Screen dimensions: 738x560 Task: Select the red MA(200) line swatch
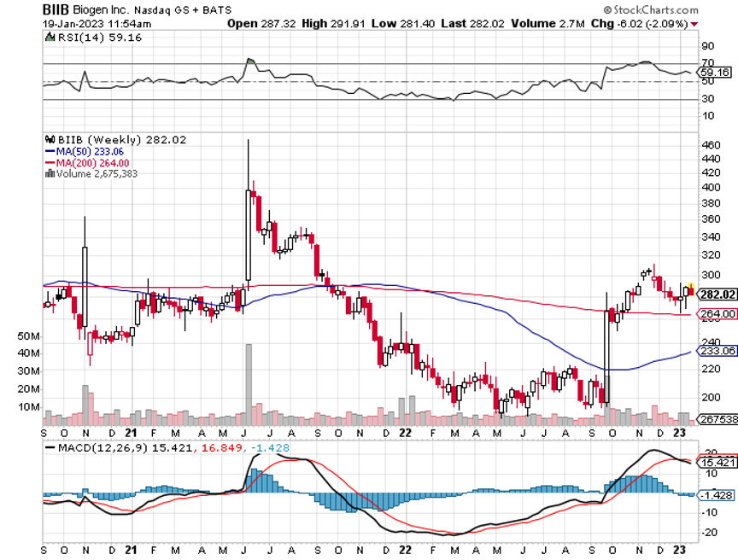tap(50, 163)
